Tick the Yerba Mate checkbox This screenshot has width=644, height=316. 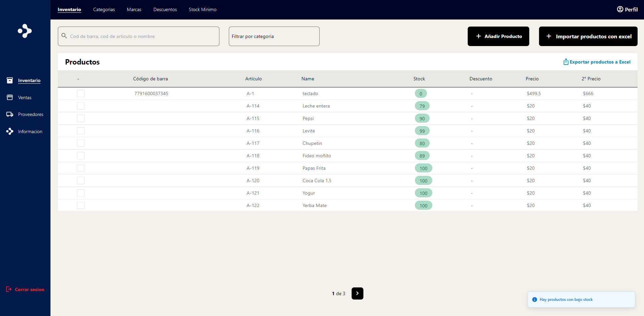[x=81, y=205]
